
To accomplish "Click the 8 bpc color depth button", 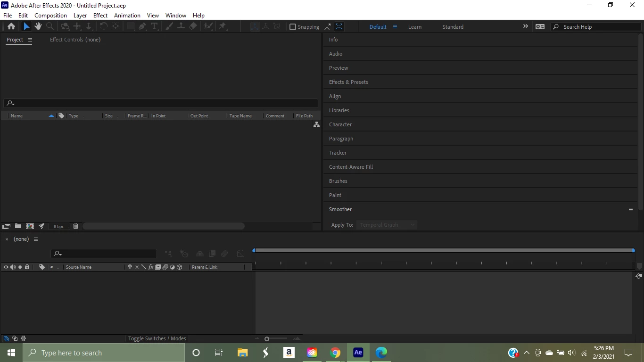I will tap(59, 226).
